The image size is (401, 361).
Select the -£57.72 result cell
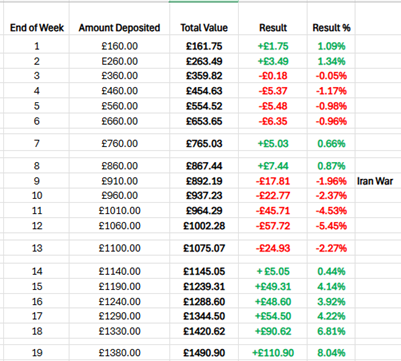273,226
